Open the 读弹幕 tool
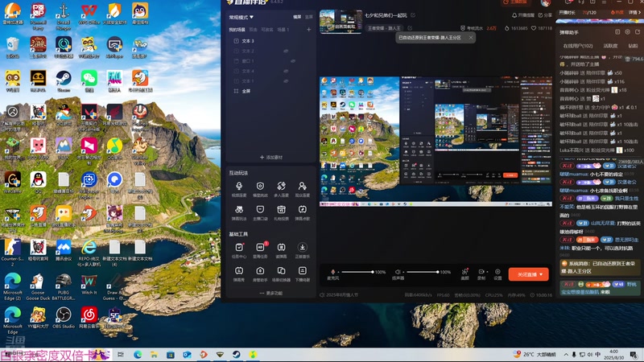The height and width of the screenshot is (362, 644). tap(281, 250)
